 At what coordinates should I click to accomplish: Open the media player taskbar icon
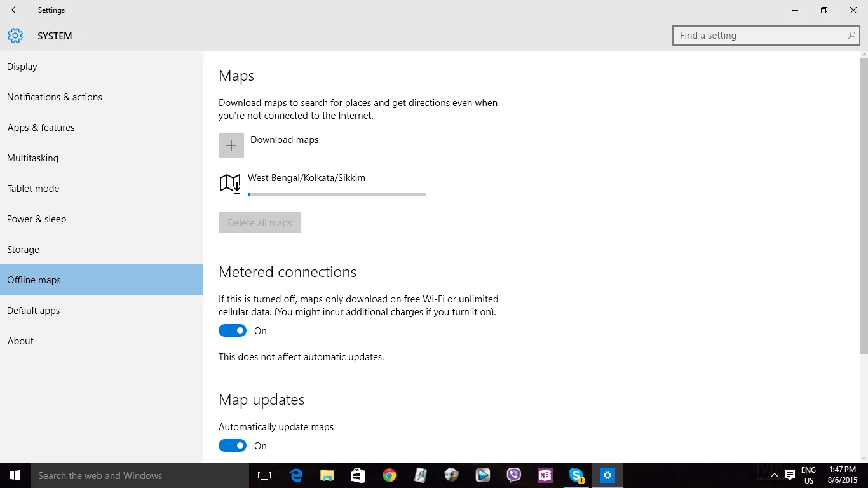pos(483,475)
